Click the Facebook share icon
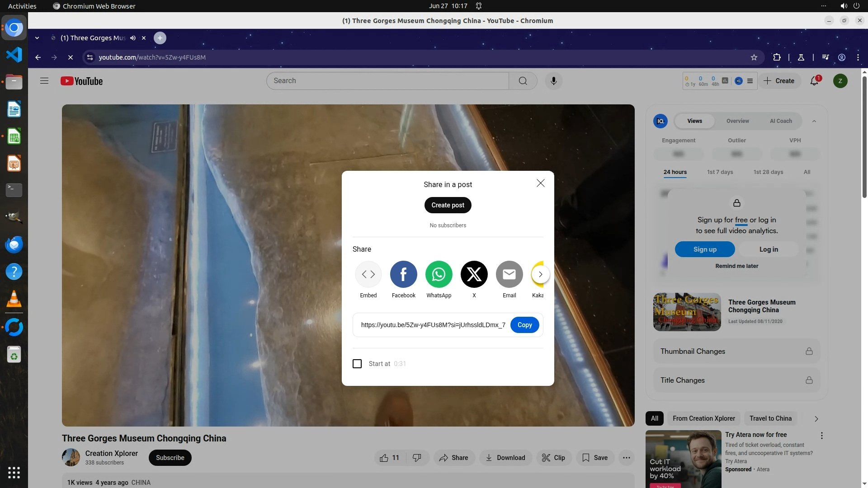Screen dimensions: 868x488 [403, 274]
